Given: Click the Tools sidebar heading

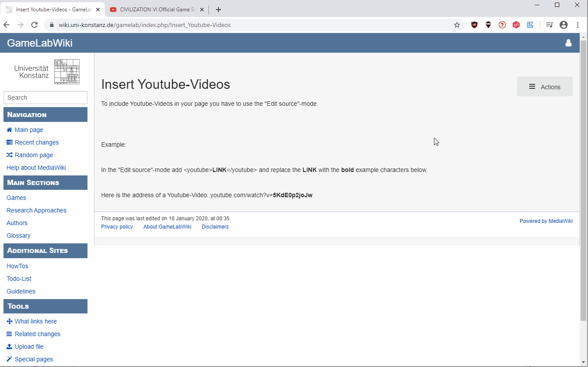Looking at the screenshot, I should [45, 306].
